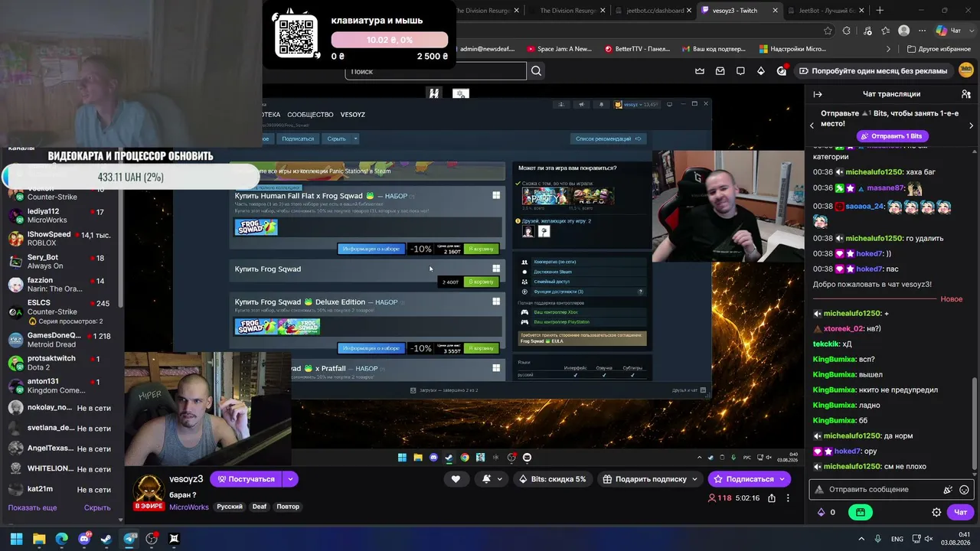The height and width of the screenshot is (551, 980).
Task: Open the Get Bits diamond icon
Action: point(760,71)
